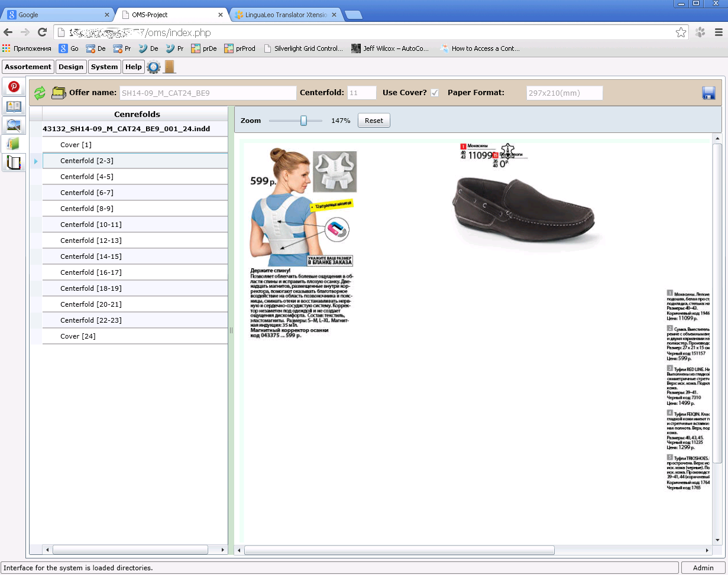
Task: Click into the Offer name field
Action: tap(208, 93)
